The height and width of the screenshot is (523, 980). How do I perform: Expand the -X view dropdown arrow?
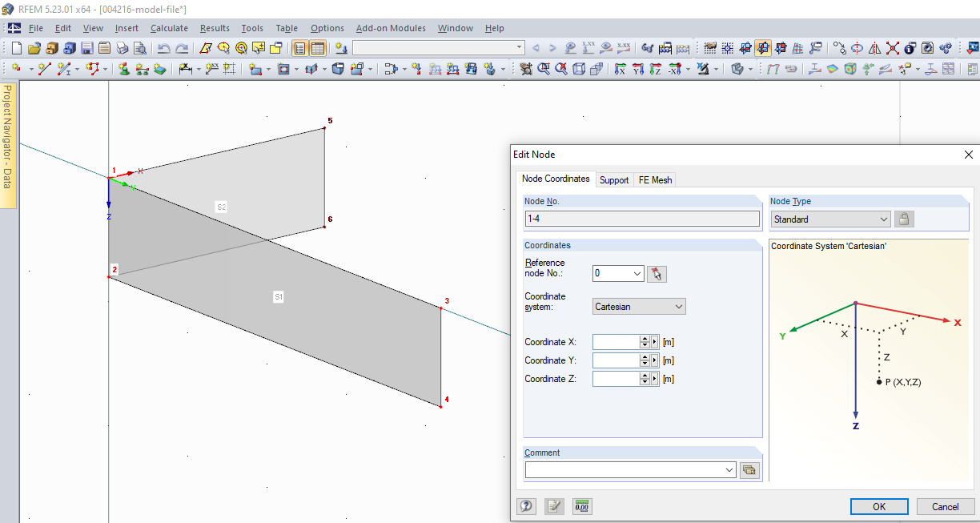point(688,69)
